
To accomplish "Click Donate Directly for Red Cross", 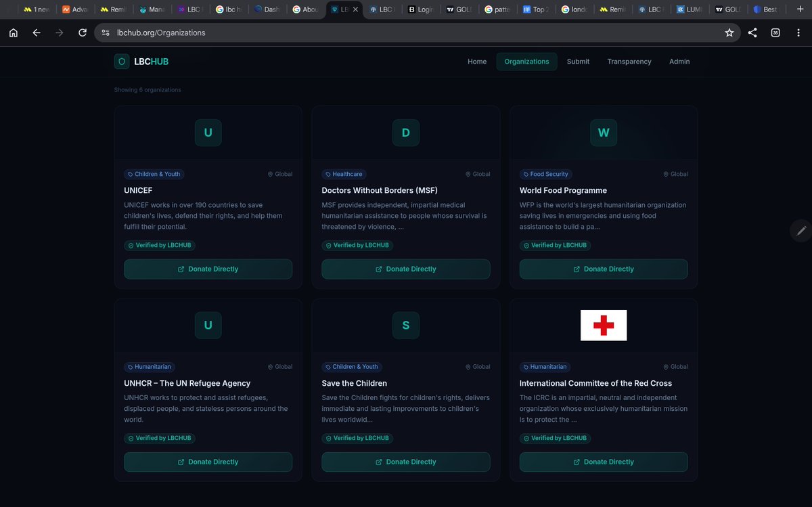I will [604, 462].
